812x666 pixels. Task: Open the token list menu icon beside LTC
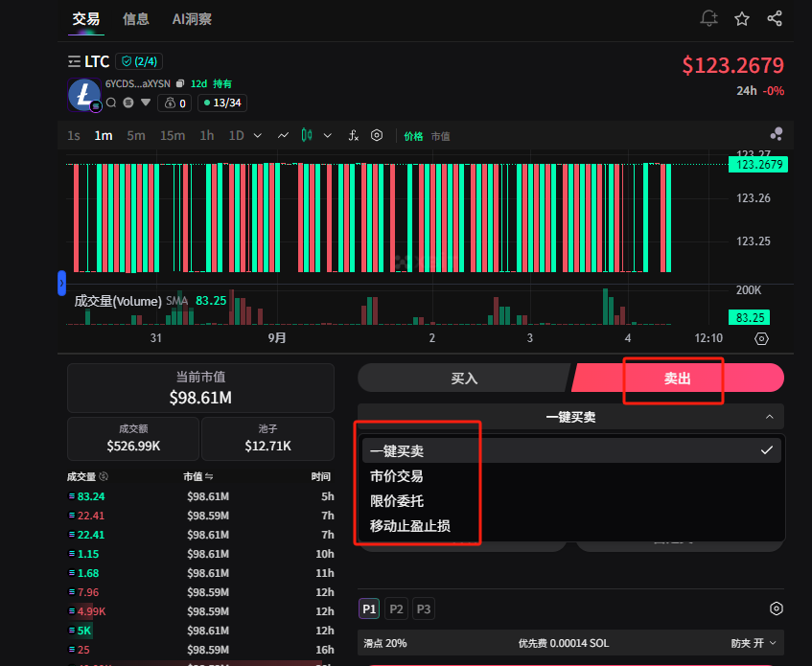tap(74, 61)
